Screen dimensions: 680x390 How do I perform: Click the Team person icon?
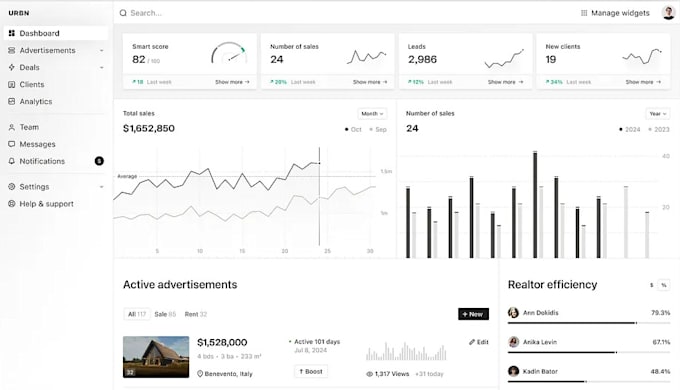point(12,127)
